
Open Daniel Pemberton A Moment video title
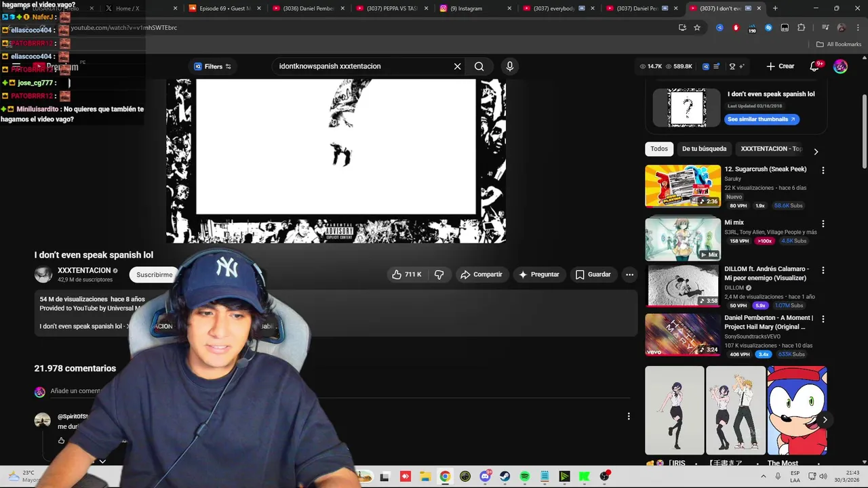(x=768, y=322)
